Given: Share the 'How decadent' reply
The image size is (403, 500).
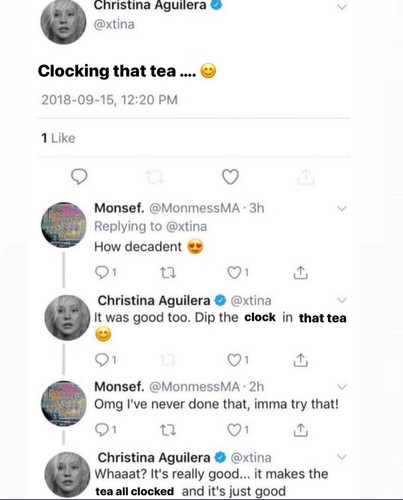Looking at the screenshot, I should click(x=301, y=273).
